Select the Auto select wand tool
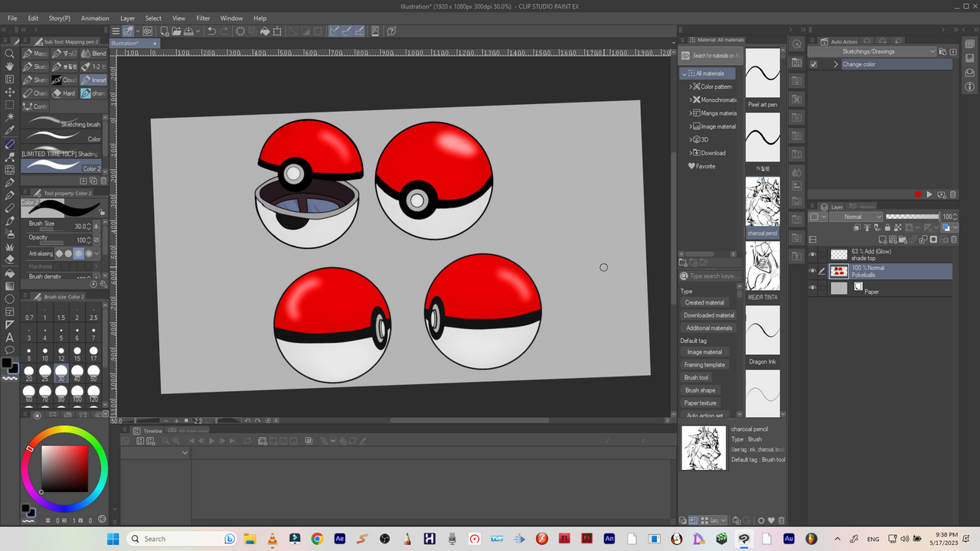Viewport: 980px width, 551px height. [x=10, y=119]
